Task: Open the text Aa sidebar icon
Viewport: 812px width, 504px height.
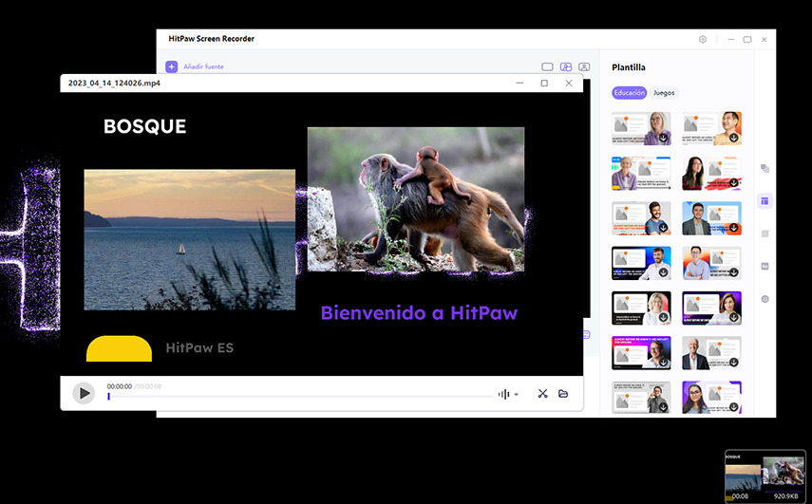Action: 765,266
